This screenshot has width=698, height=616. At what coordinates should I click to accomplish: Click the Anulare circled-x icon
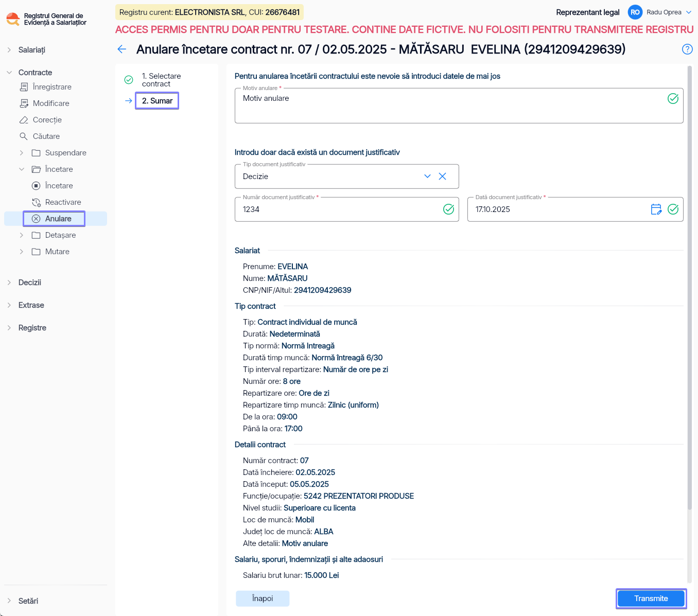[x=36, y=219]
